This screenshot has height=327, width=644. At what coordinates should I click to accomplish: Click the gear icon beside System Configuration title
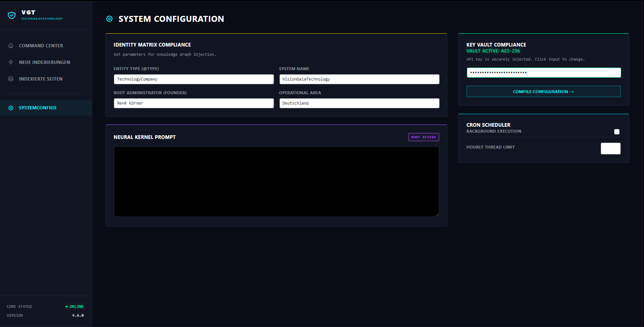109,19
